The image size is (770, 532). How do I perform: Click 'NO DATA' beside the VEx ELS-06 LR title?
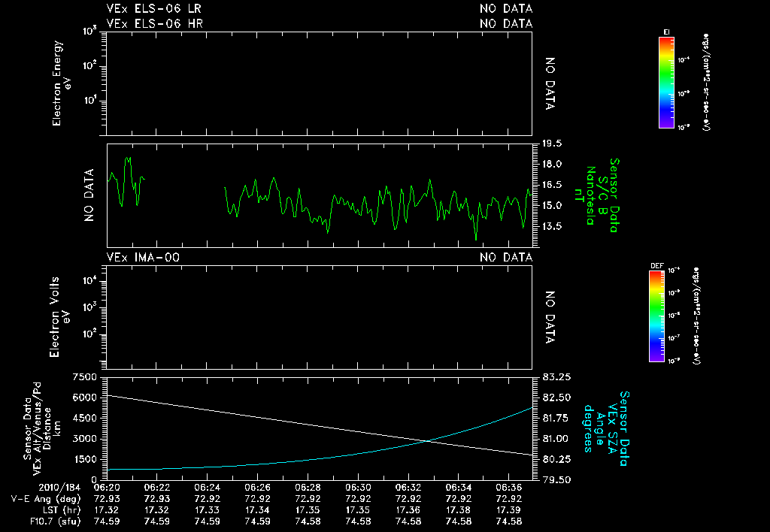point(506,9)
